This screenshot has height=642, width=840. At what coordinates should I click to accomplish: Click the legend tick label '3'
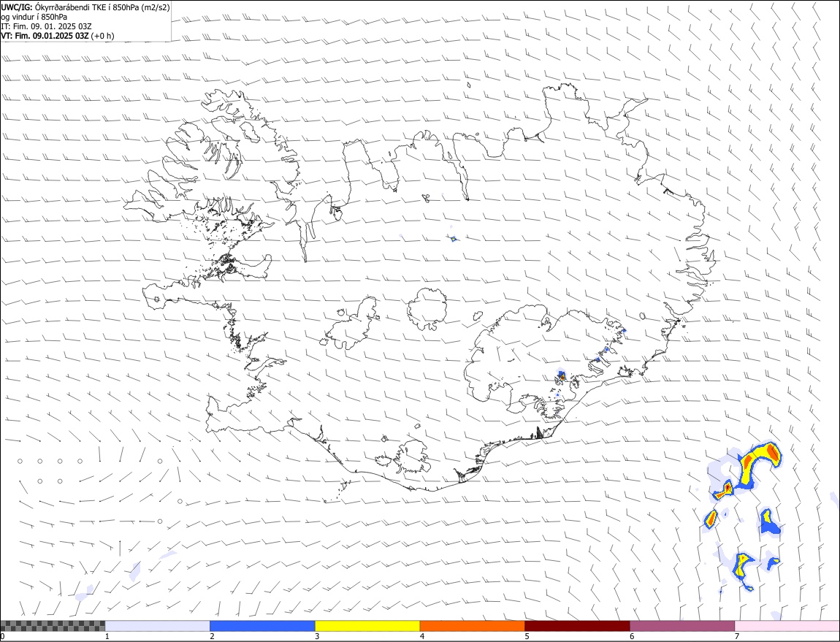click(317, 637)
